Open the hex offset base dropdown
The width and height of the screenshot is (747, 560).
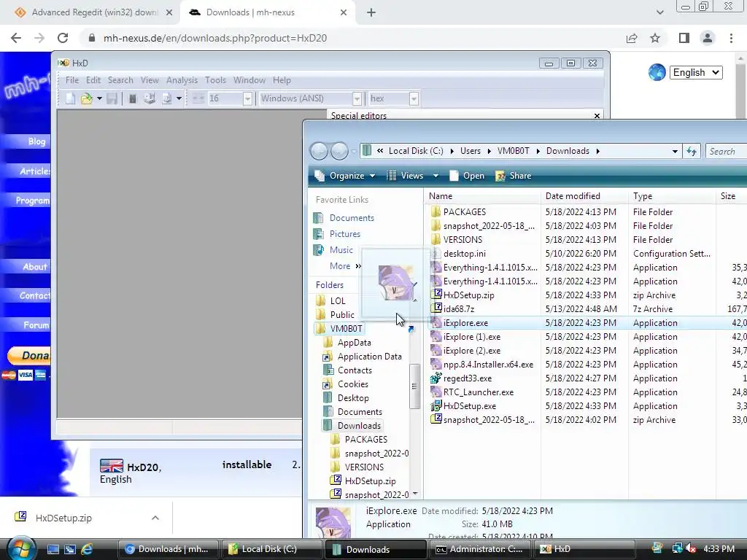pyautogui.click(x=414, y=98)
